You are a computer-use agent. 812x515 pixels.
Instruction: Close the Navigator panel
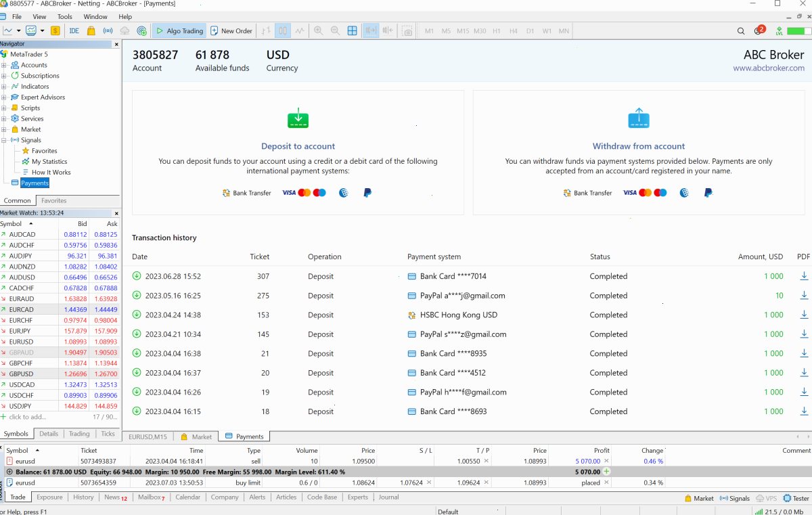[x=116, y=44]
